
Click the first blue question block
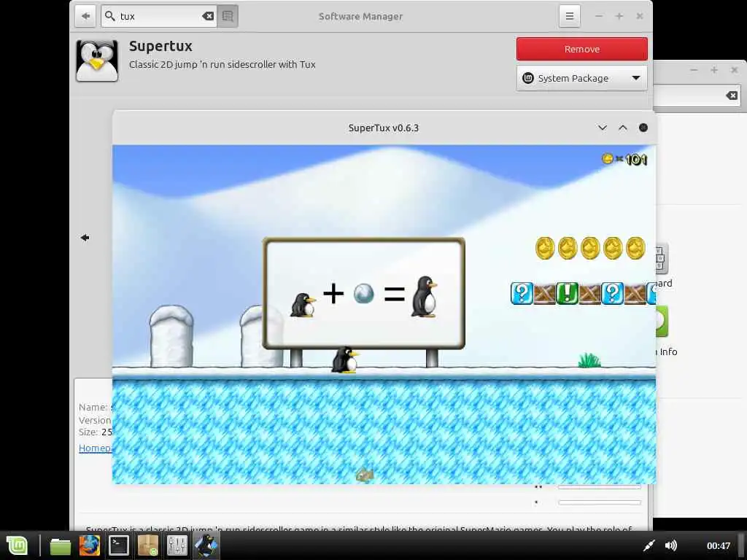click(x=522, y=293)
